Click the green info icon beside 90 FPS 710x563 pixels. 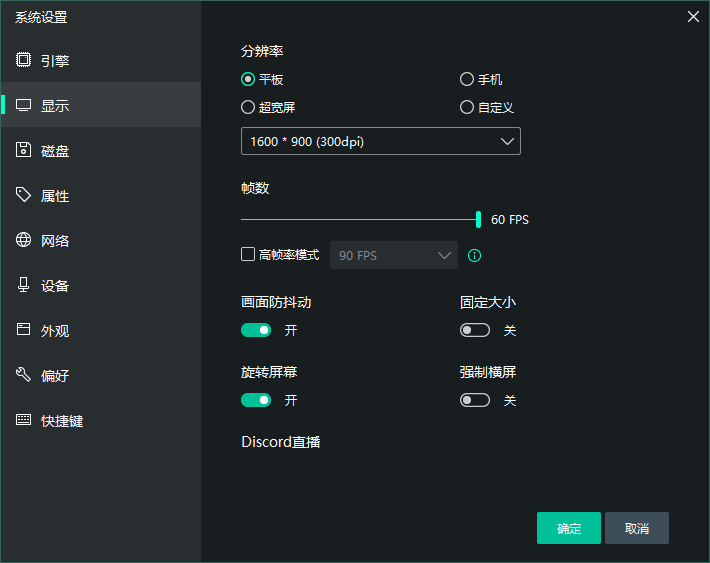point(475,255)
